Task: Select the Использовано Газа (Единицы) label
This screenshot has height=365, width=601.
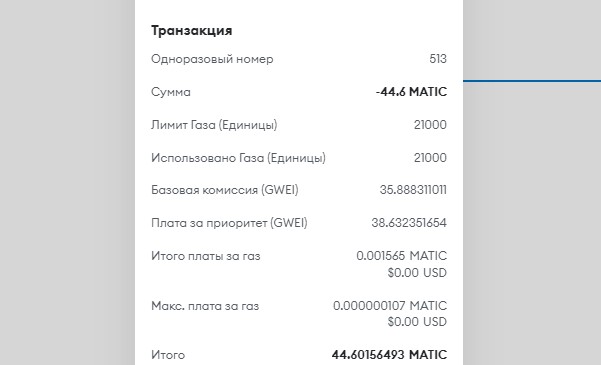Action: 238,158
